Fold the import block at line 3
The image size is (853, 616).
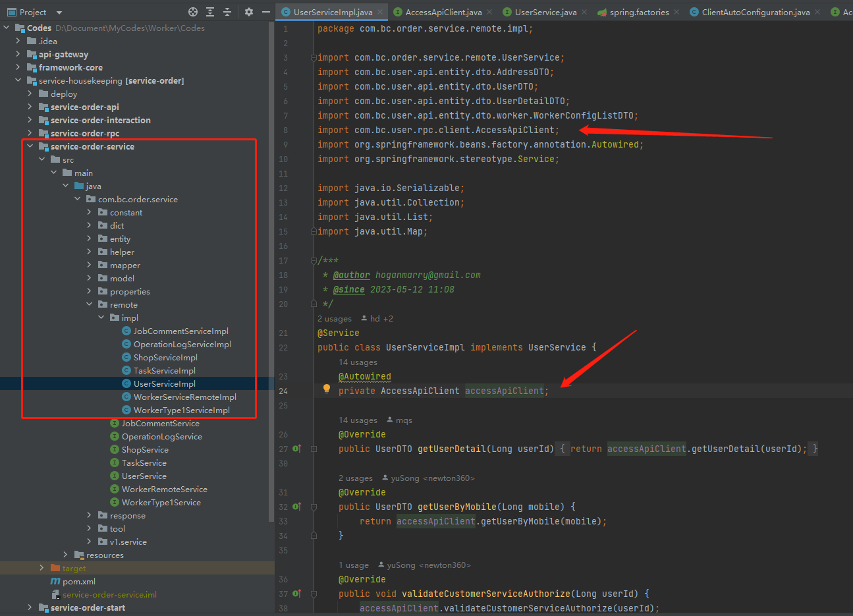coord(314,57)
